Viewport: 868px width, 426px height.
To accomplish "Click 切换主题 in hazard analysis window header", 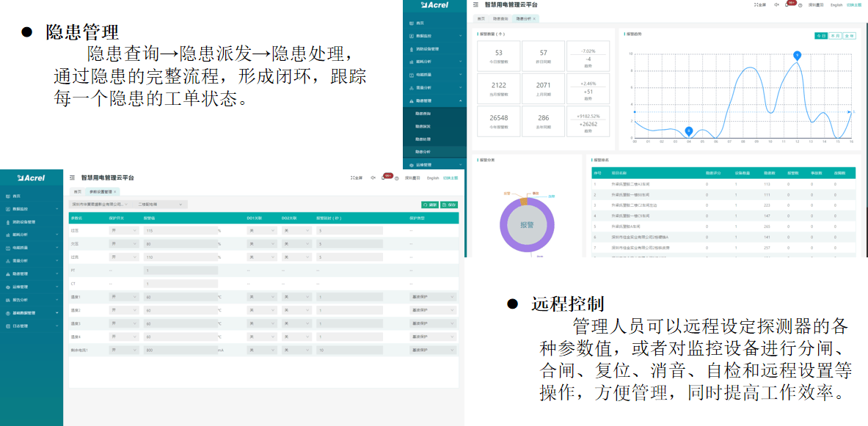I will pyautogui.click(x=854, y=4).
